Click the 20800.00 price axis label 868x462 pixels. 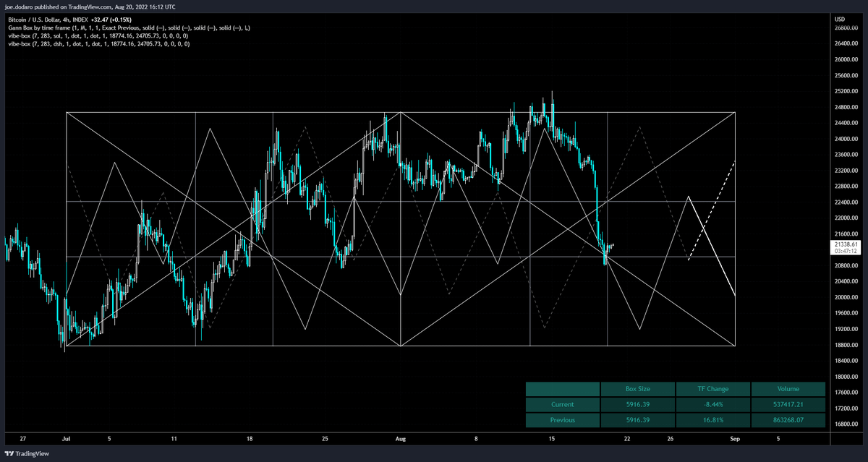(846, 265)
